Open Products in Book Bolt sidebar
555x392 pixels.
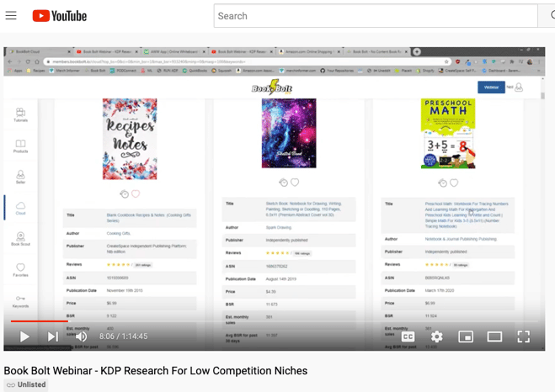[x=20, y=146]
